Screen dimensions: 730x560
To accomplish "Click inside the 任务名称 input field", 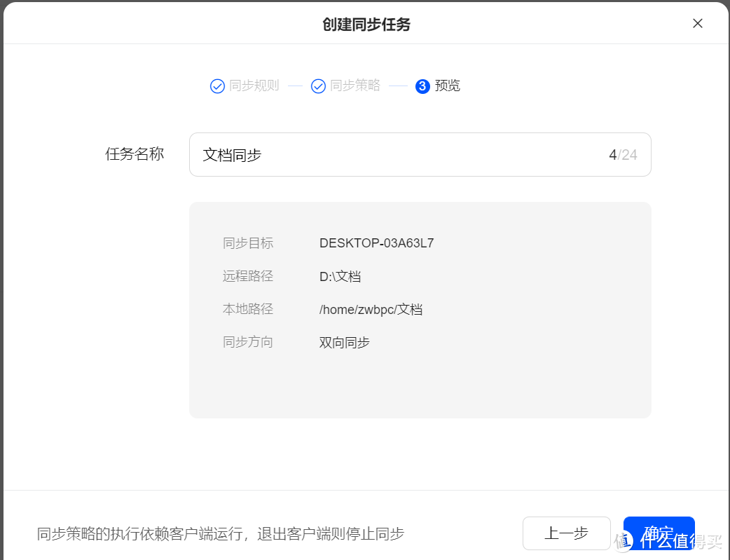I will coord(350,154).
